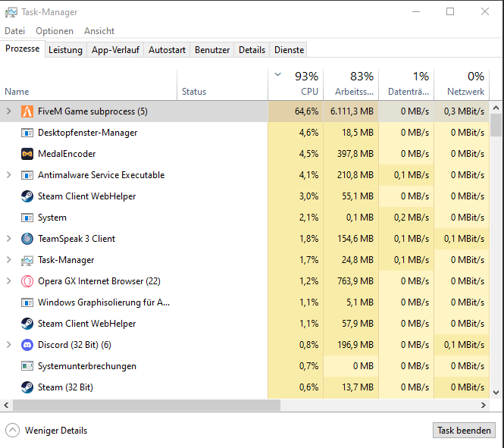The width and height of the screenshot is (504, 448).
Task: Click the vertical scrollbar thumb
Action: 496,125
